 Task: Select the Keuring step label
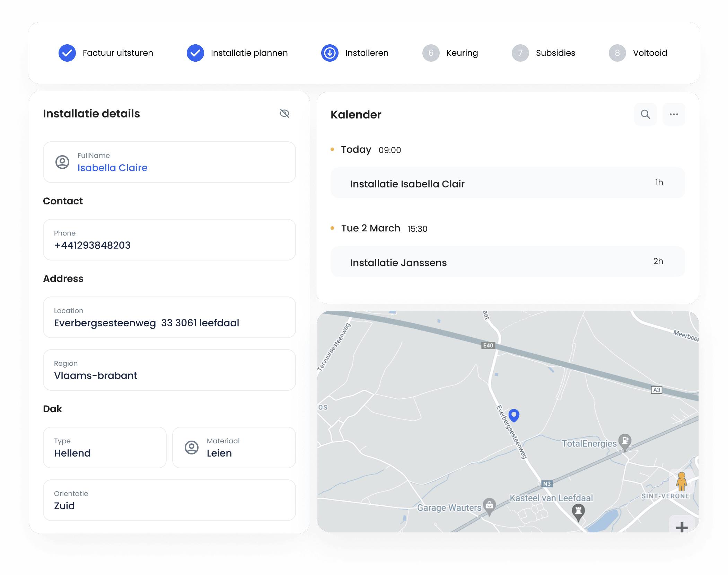tap(462, 53)
